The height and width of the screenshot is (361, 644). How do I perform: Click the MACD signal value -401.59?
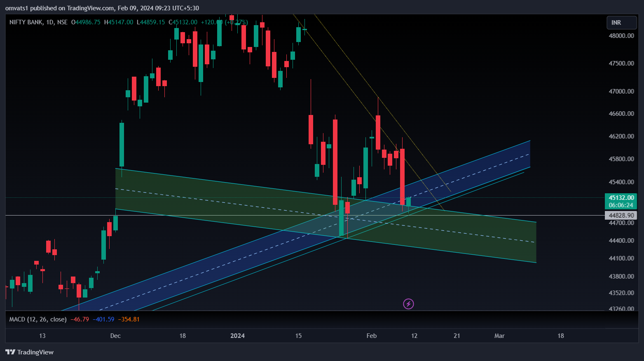coord(103,319)
